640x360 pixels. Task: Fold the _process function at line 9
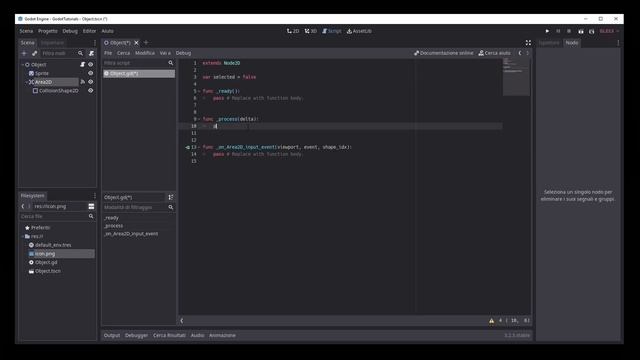coord(199,119)
